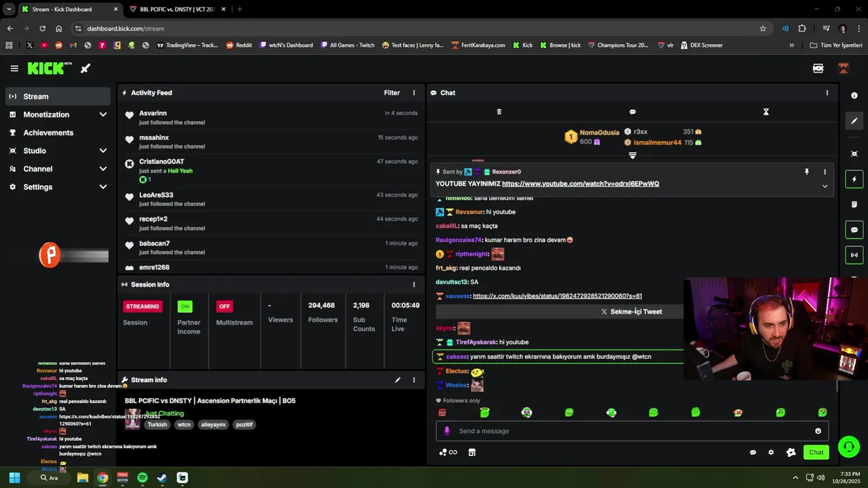Open chat settings gear icon
The width and height of the screenshot is (868, 488).
771,452
